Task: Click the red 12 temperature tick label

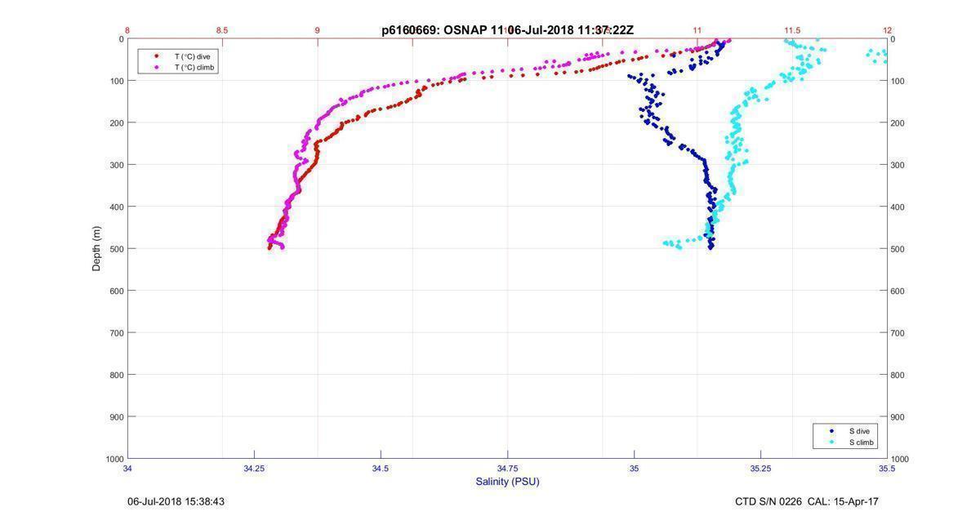Action: click(x=887, y=30)
